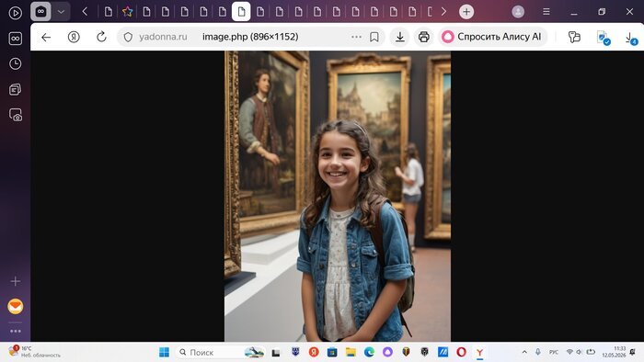This screenshot has width=644, height=362.
Task: Print the page using the printer icon
Action: click(x=423, y=37)
